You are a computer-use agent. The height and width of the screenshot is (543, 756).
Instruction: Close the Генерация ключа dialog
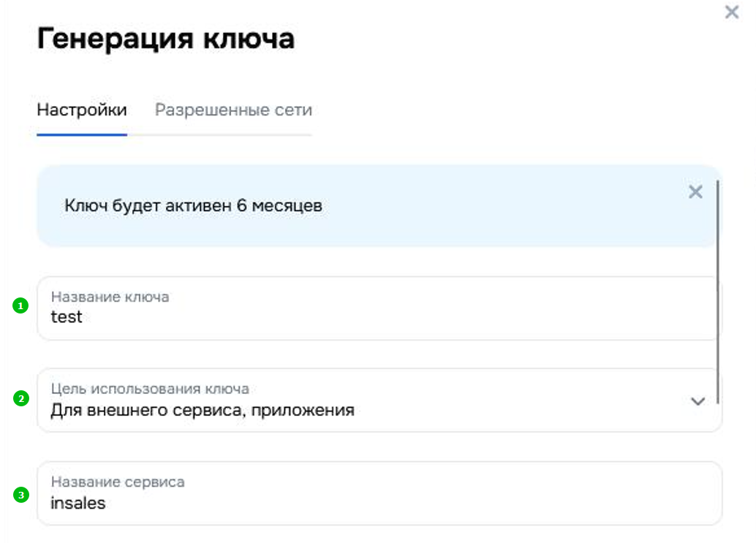[731, 12]
